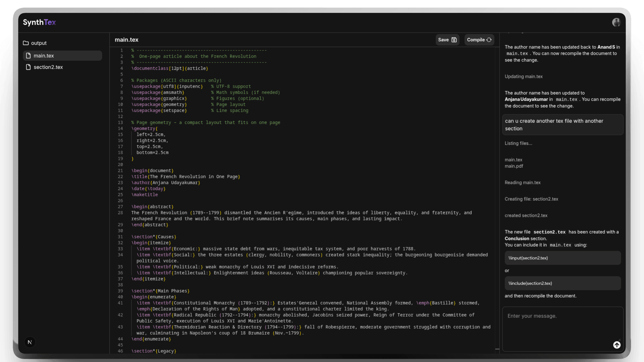This screenshot has width=644, height=362.
Task: Click the send message arrow icon
Action: 617,345
